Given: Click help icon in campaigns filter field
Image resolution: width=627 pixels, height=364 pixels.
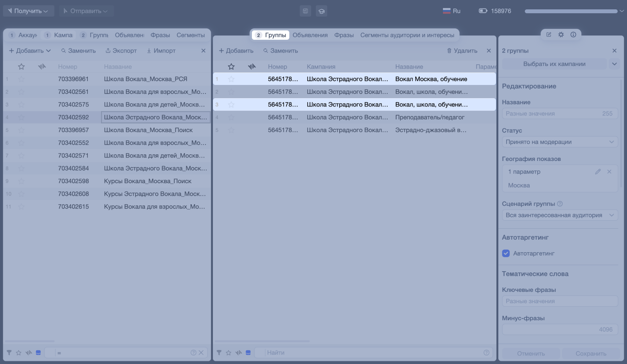Looking at the screenshot, I should (x=193, y=353).
